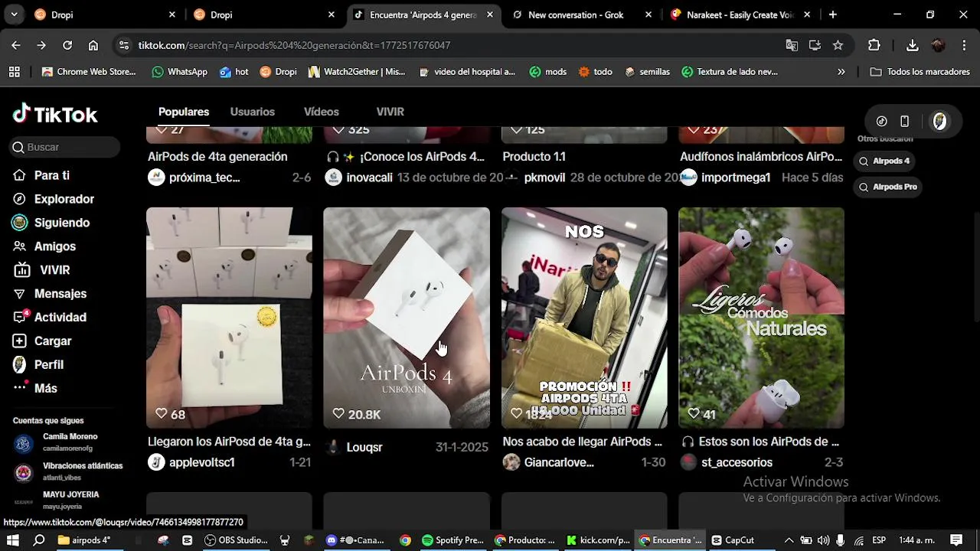Go back in browser
This screenshot has width=980, height=551.
click(16, 45)
